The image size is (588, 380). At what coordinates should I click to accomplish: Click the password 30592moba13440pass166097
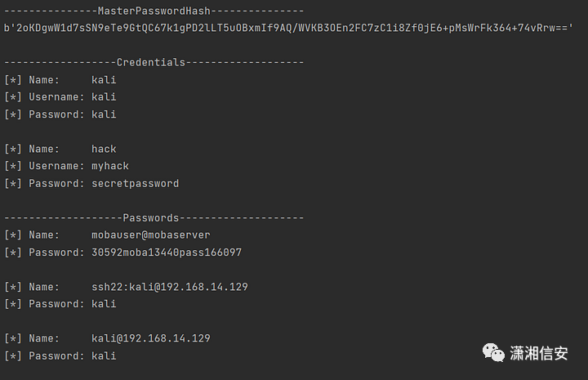(x=167, y=252)
